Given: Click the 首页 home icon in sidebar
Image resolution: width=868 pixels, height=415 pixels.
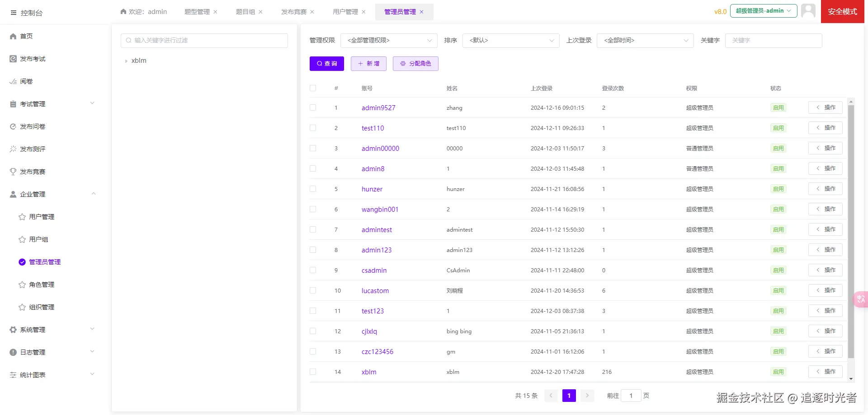Looking at the screenshot, I should pyautogui.click(x=13, y=36).
